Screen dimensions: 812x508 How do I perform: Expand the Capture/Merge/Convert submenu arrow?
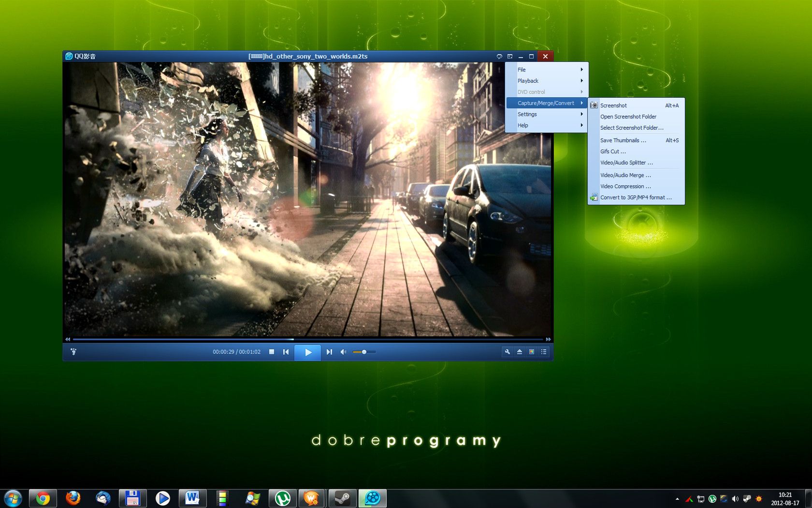[x=582, y=103]
